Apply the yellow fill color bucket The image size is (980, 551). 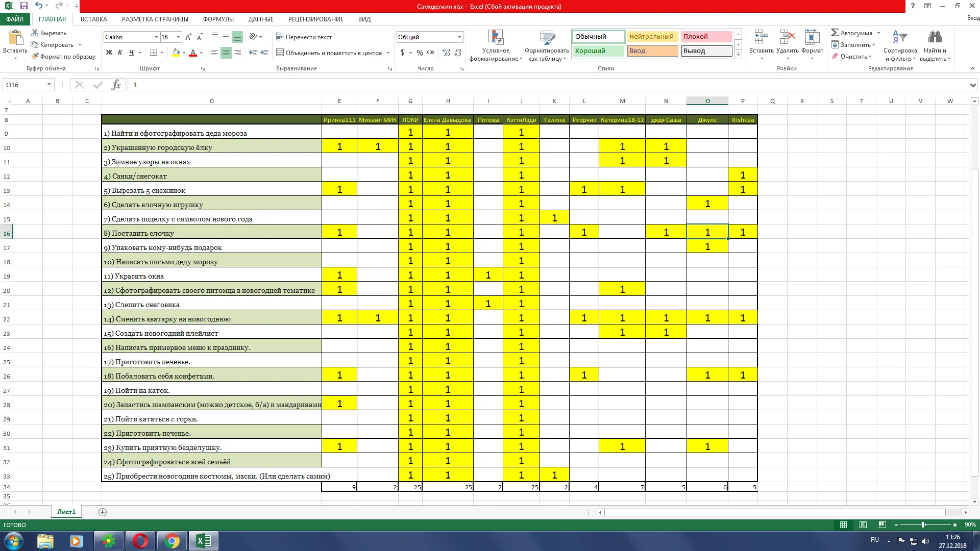(176, 53)
